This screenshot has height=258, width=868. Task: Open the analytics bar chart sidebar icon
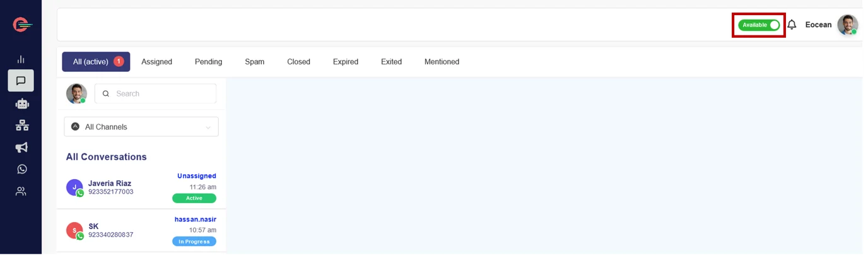pyautogui.click(x=21, y=59)
